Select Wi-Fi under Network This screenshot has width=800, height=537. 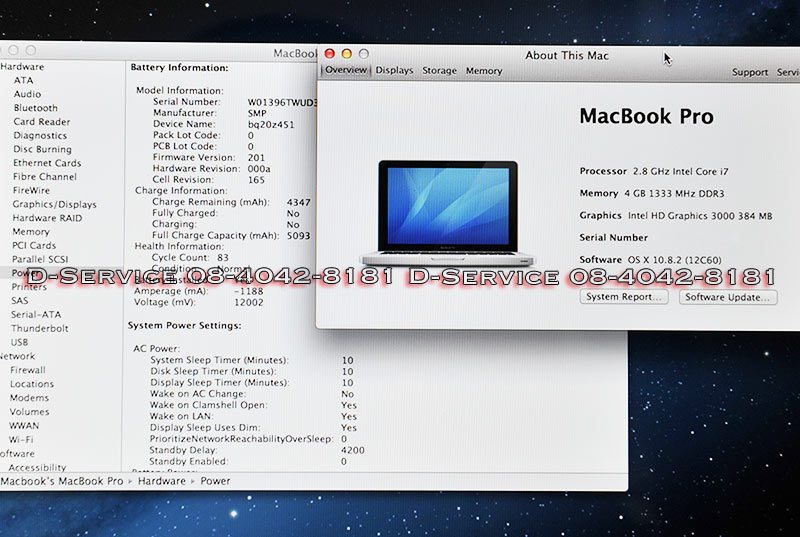[x=21, y=440]
